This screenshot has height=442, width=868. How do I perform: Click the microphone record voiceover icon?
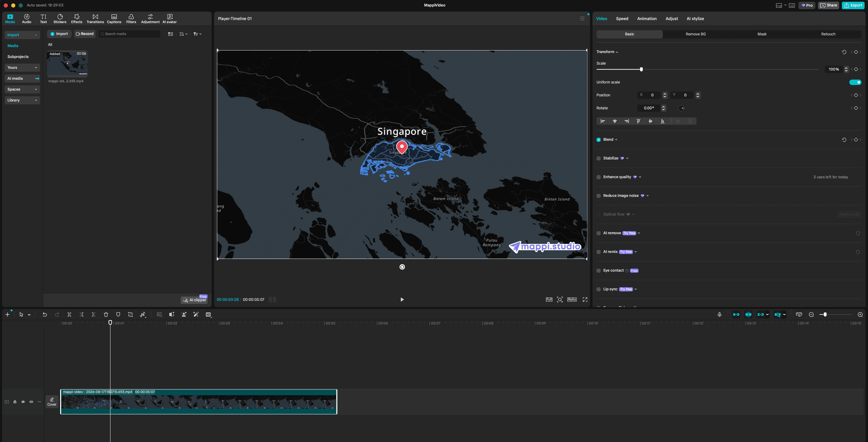(719, 315)
